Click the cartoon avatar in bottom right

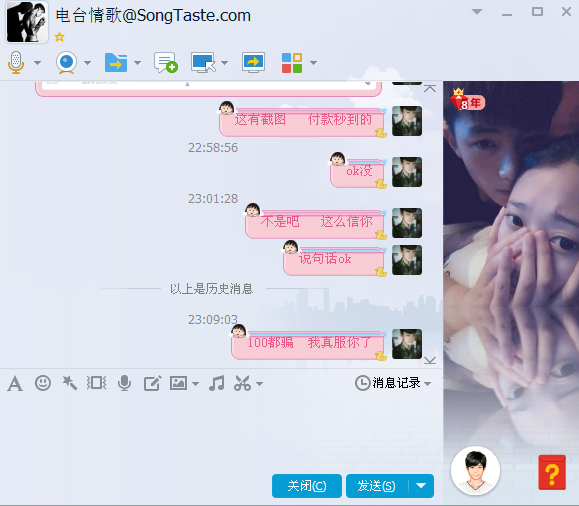pyautogui.click(x=475, y=471)
